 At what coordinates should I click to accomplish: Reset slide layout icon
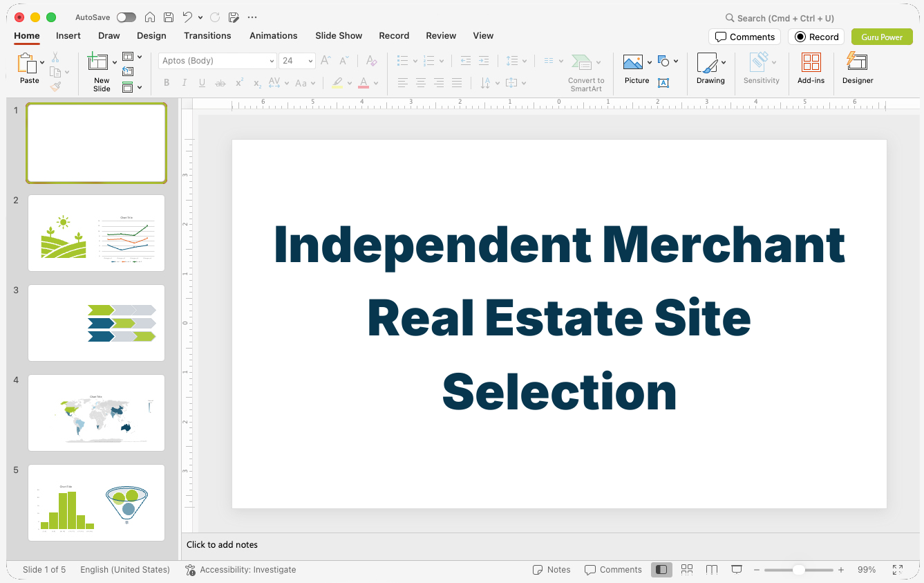128,71
